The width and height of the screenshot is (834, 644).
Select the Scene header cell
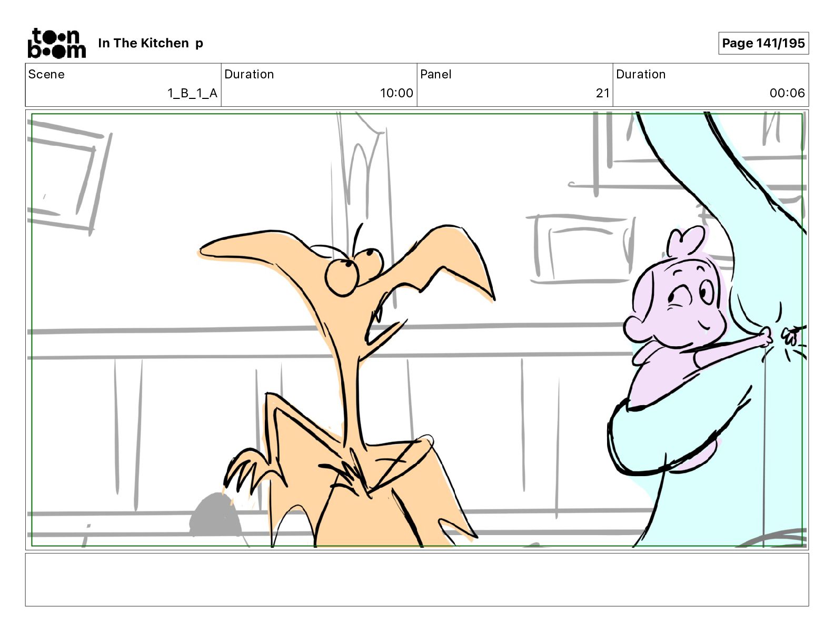[123, 85]
